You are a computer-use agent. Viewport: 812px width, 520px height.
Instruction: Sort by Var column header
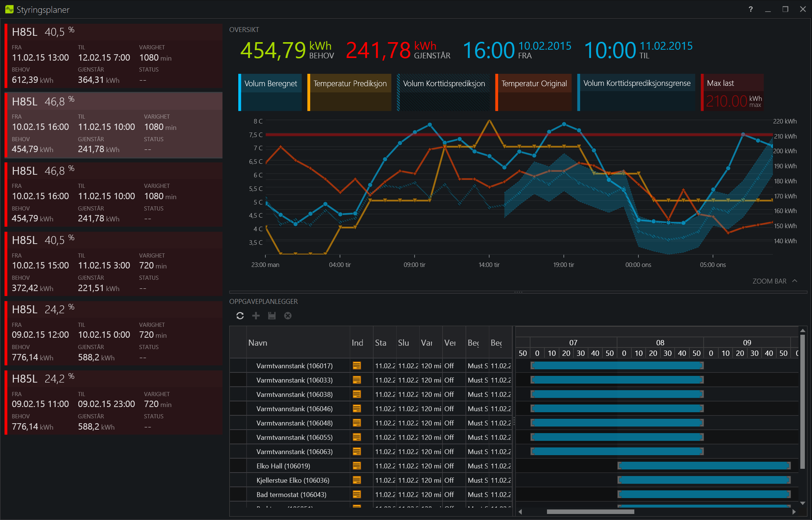pos(431,343)
